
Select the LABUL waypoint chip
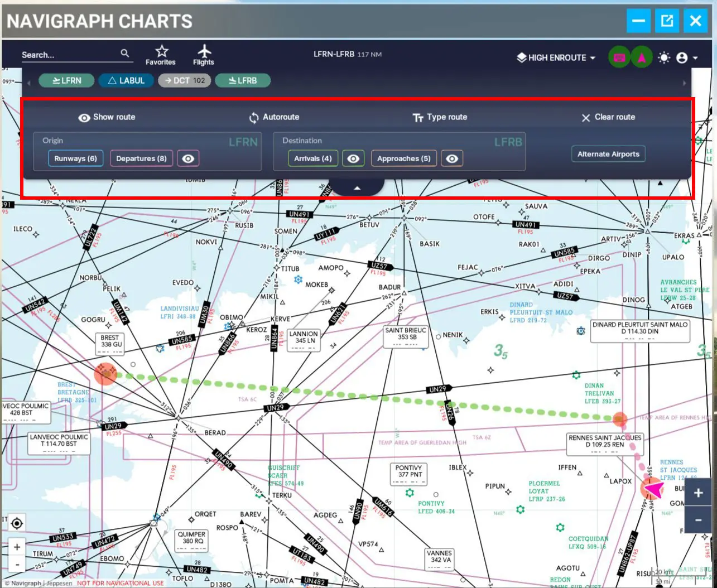[x=127, y=80]
